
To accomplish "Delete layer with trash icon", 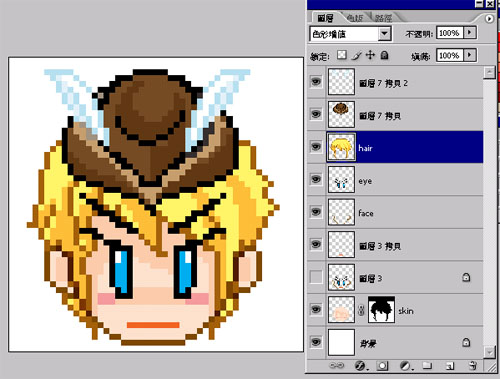I will 472,365.
